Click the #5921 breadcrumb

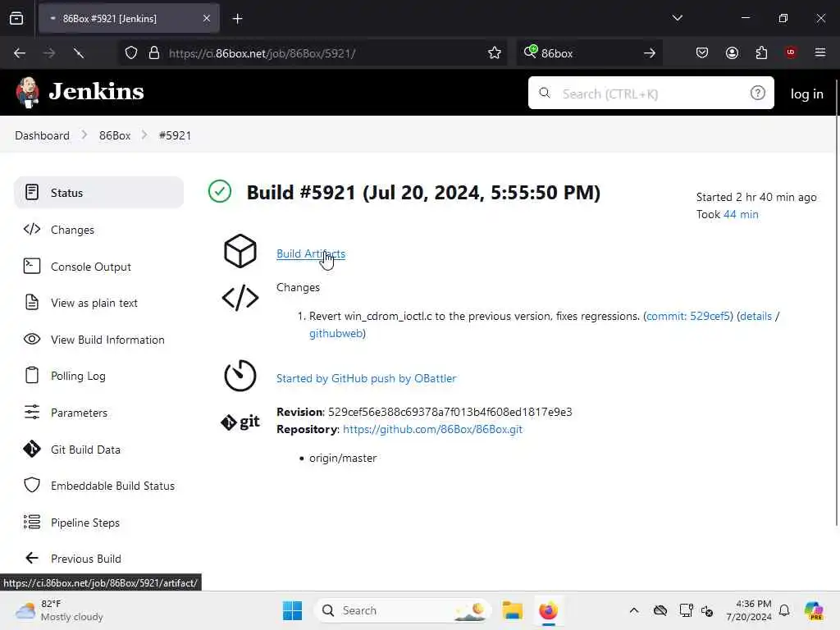tap(176, 135)
